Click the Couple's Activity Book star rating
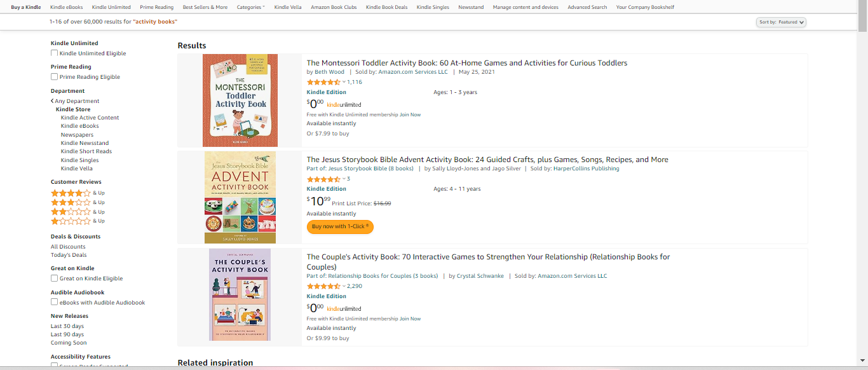This screenshot has height=370, width=868. (x=324, y=286)
